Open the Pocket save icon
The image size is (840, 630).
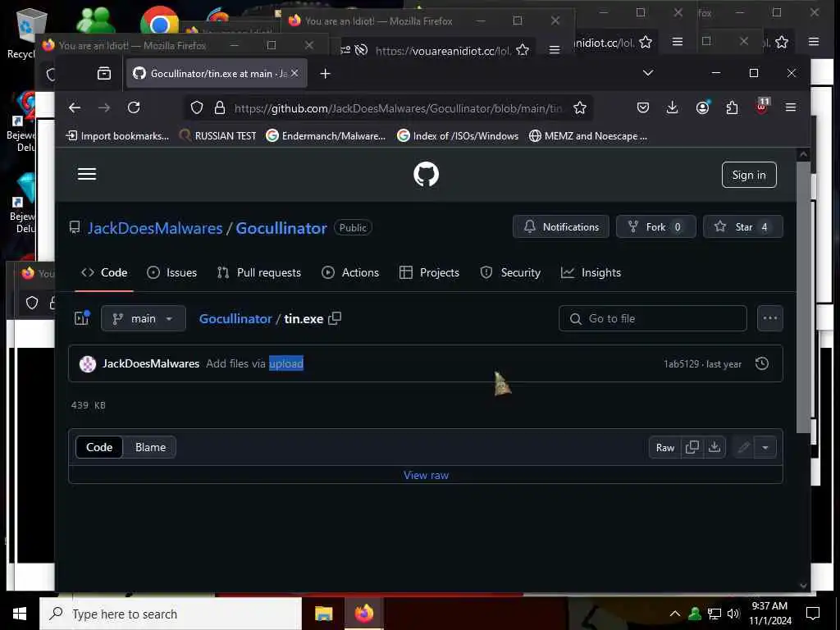[x=643, y=107]
